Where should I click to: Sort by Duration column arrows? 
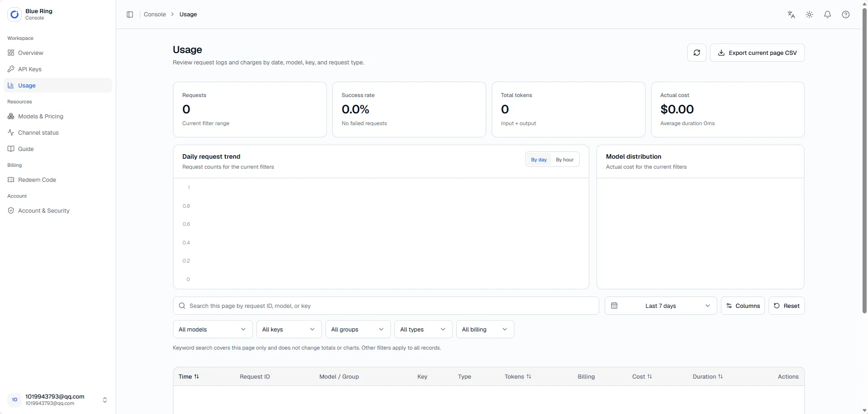[720, 376]
